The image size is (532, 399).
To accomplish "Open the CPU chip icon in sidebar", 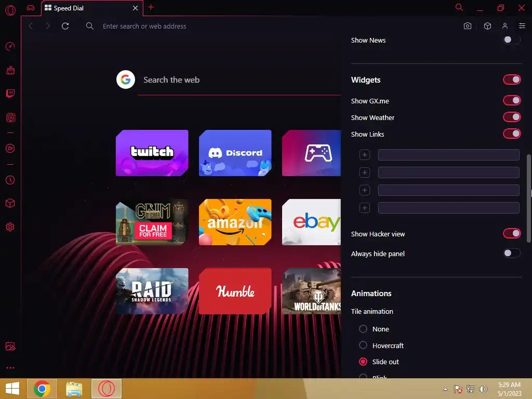I will pyautogui.click(x=10, y=117).
